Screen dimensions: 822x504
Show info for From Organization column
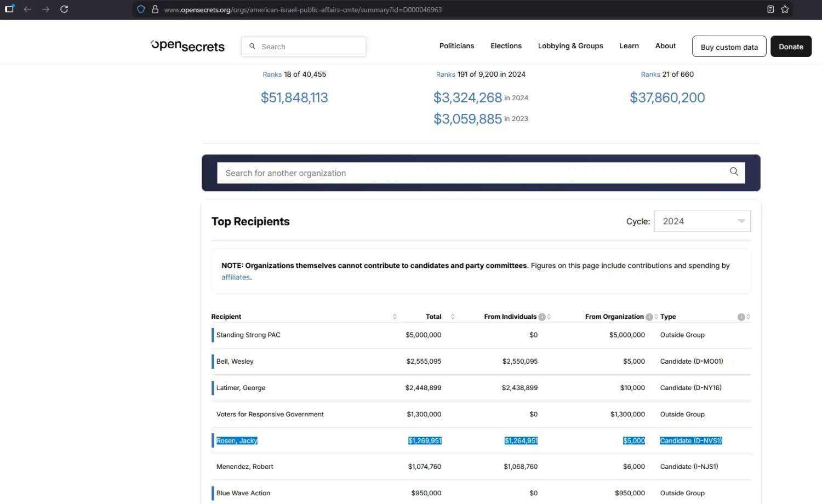click(649, 317)
